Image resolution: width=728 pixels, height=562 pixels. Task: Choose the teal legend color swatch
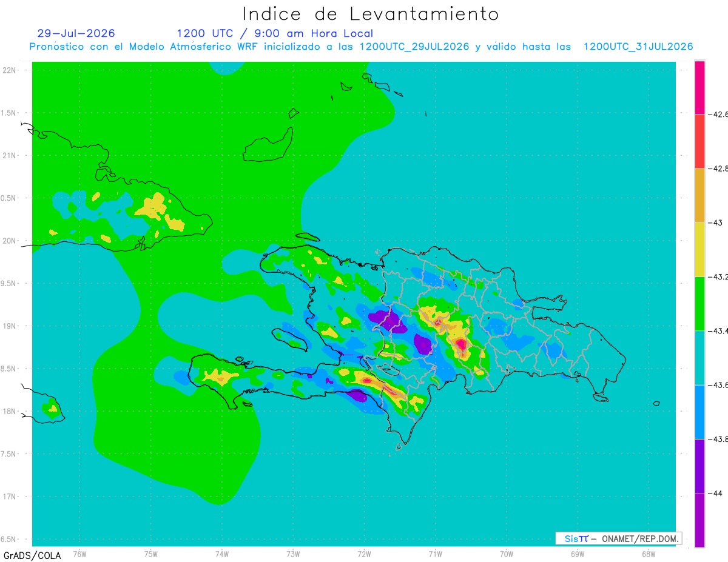[699, 358]
